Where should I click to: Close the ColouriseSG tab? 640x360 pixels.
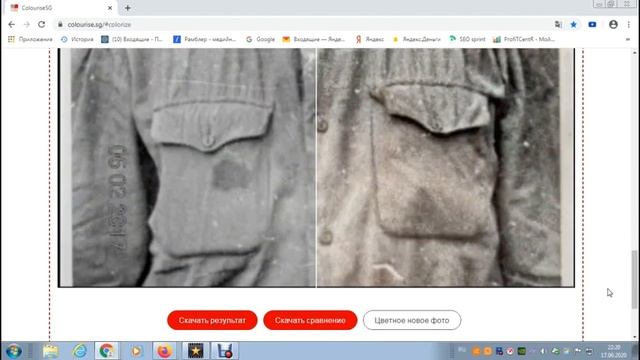110,8
